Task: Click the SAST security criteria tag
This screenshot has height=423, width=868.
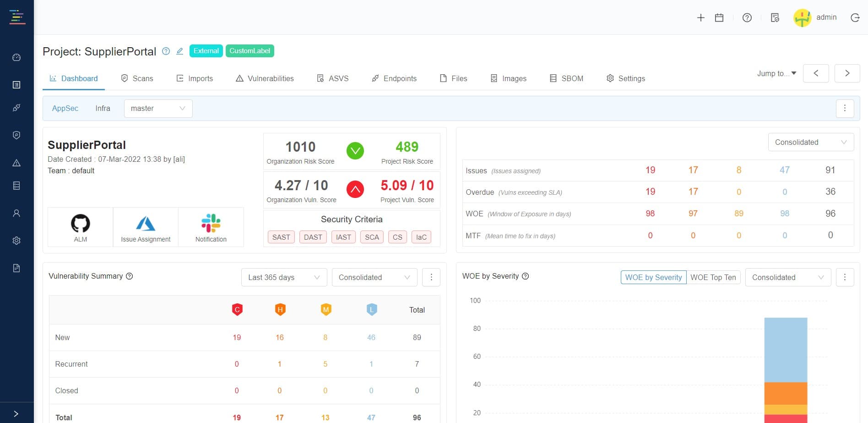Action: pos(281,237)
